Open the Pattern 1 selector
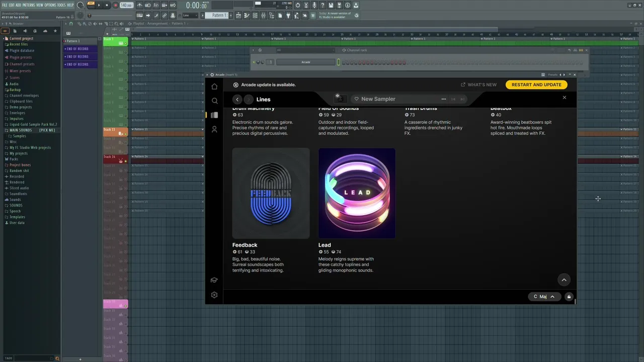Screen dimensions: 644x362 pos(218,15)
